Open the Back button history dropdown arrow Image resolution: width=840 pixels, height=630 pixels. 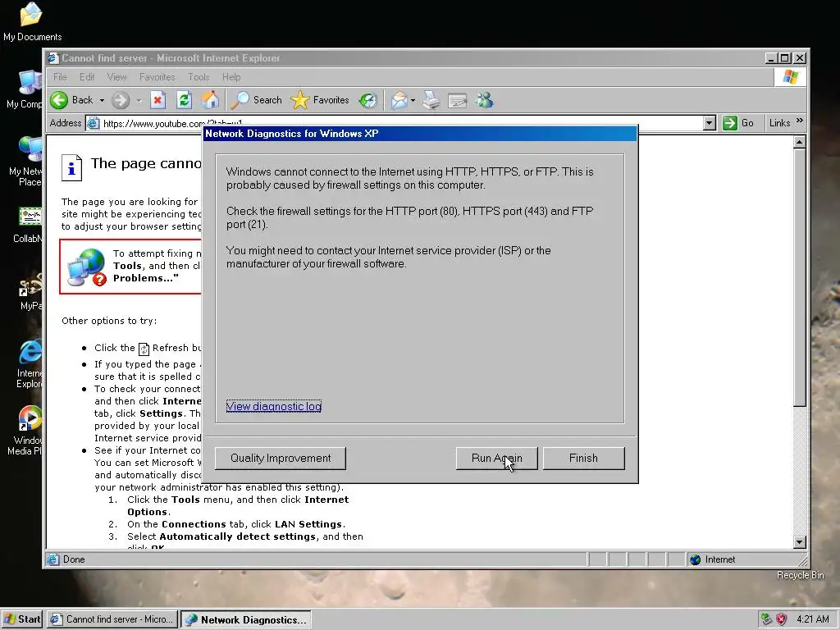[x=102, y=100]
